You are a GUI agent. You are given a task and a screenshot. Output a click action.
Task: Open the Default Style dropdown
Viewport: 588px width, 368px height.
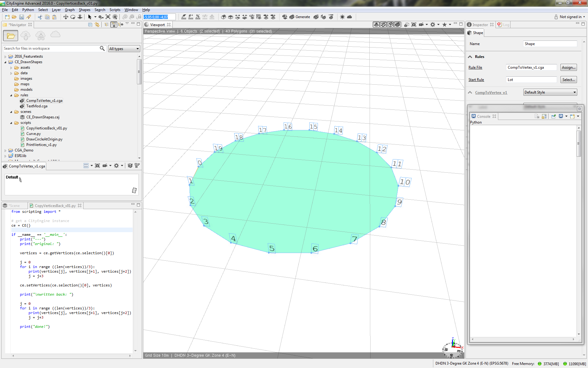click(x=550, y=92)
